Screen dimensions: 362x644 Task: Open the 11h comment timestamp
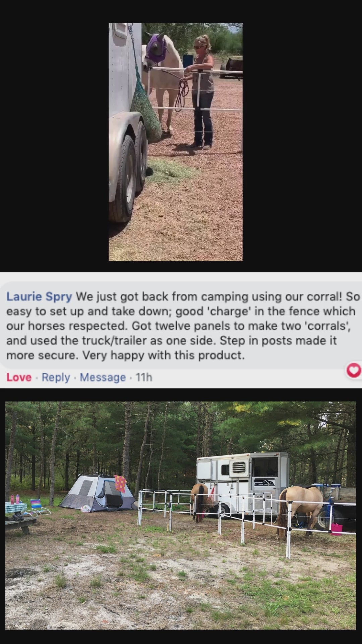(144, 377)
